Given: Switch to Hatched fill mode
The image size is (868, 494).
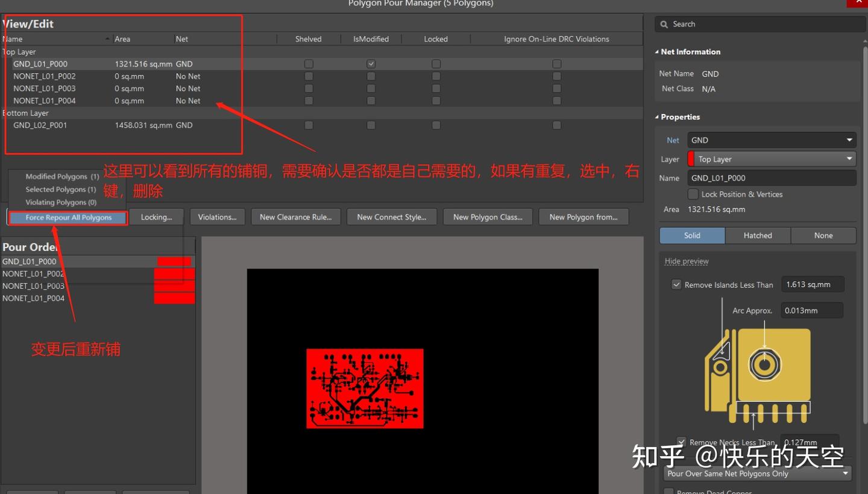Looking at the screenshot, I should pyautogui.click(x=758, y=235).
